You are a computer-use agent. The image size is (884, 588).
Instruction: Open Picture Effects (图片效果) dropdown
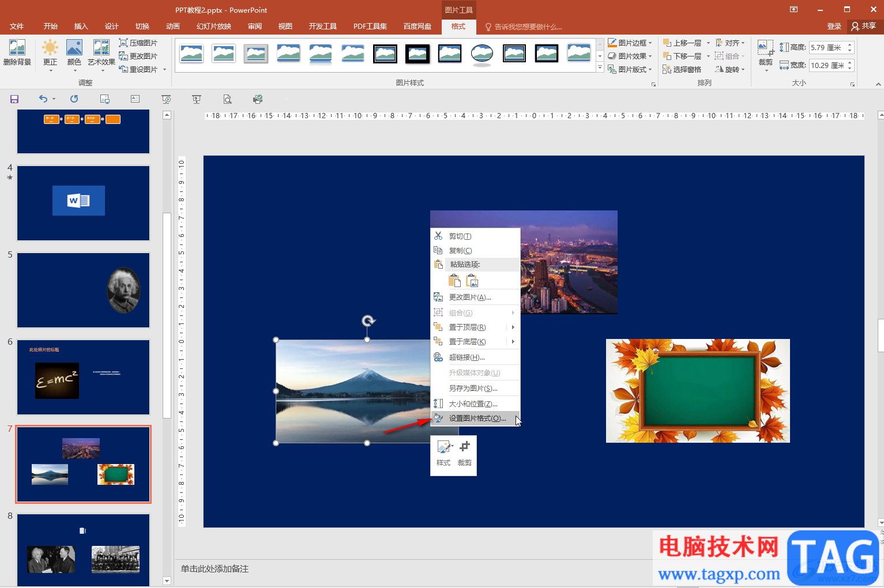pos(630,56)
